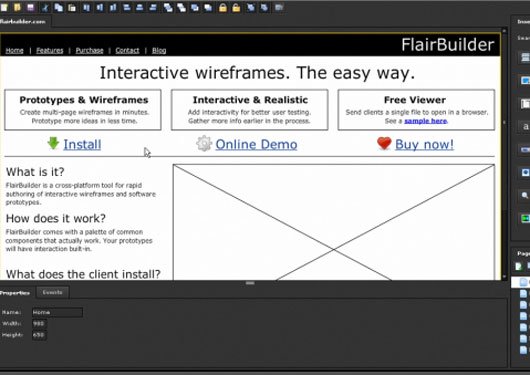Move component one layer forward

tap(195, 7)
